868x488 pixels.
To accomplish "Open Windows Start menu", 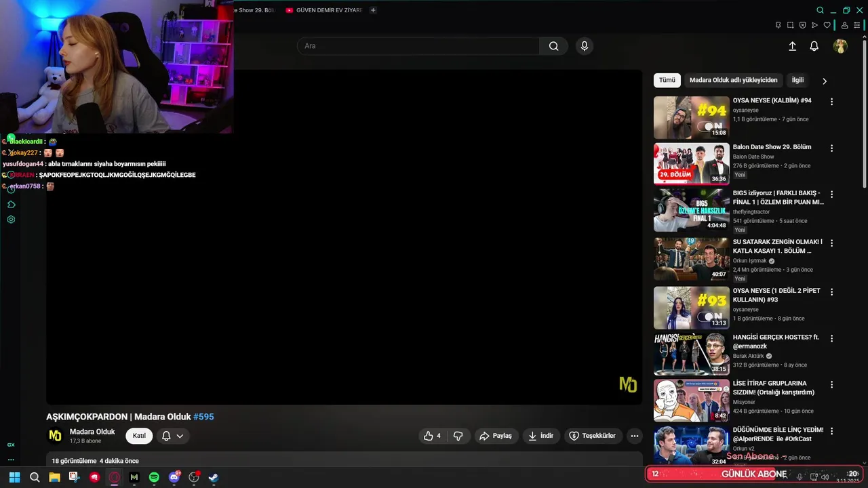I will [14, 477].
